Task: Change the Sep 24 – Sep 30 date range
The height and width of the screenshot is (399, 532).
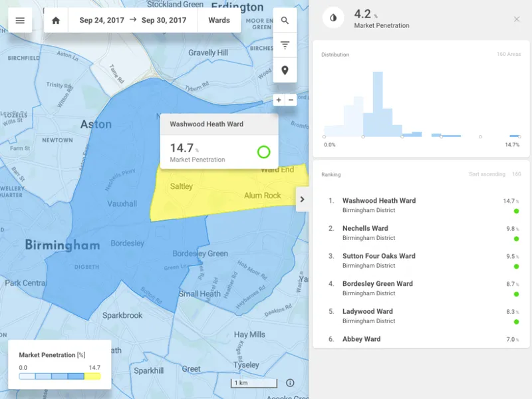Action: [x=132, y=21]
